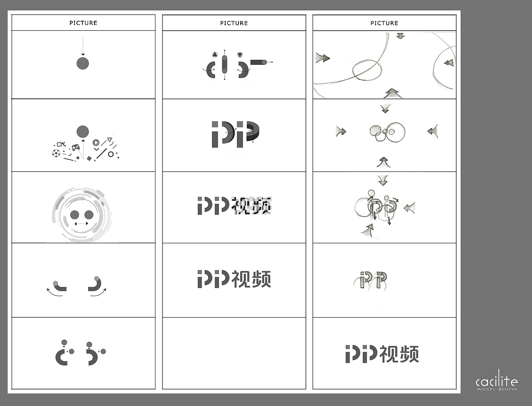Click the cacilite Accept Believe logo

pos(497,380)
